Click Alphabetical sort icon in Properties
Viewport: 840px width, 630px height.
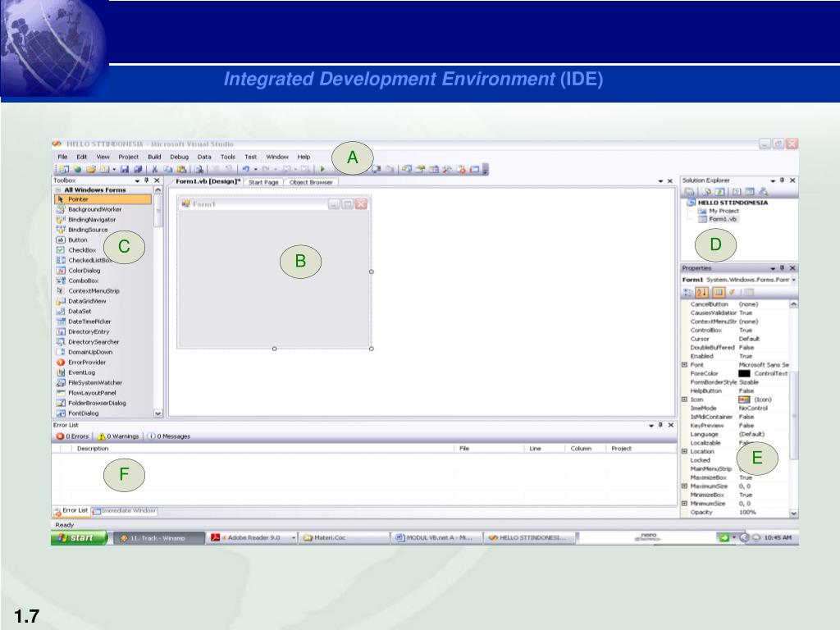[702, 292]
